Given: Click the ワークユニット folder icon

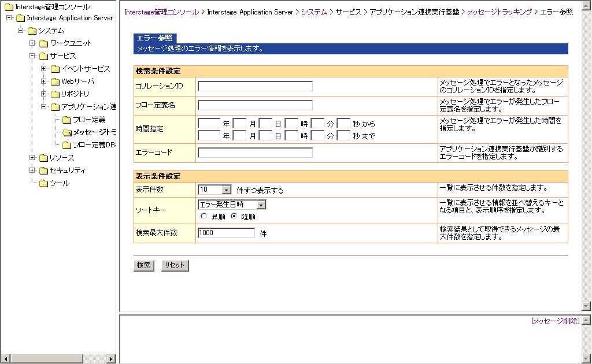Looking at the screenshot, I should (43, 43).
